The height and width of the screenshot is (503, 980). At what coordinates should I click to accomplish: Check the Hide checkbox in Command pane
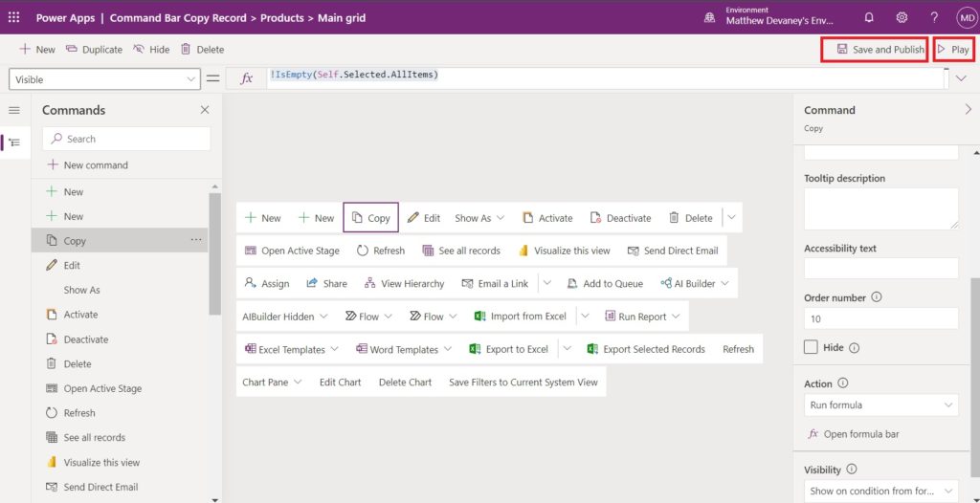(811, 347)
